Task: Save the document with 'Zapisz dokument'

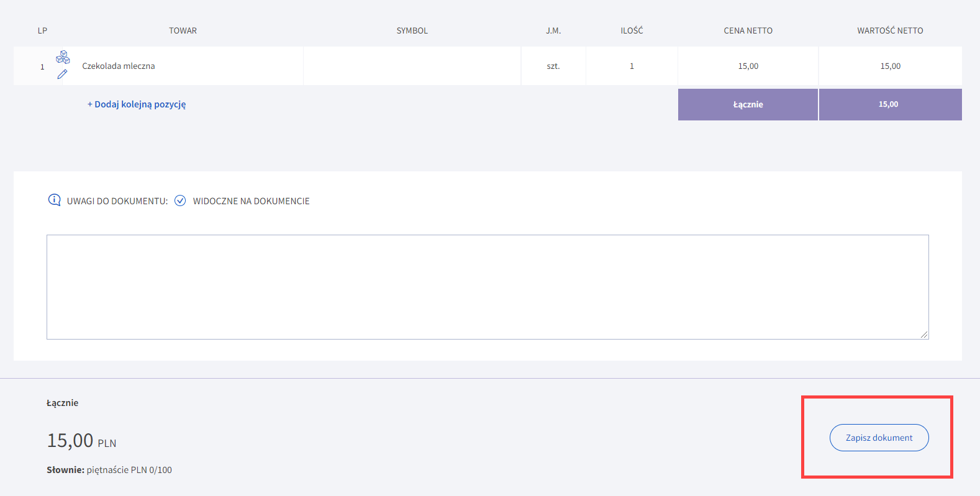Action: coord(879,438)
